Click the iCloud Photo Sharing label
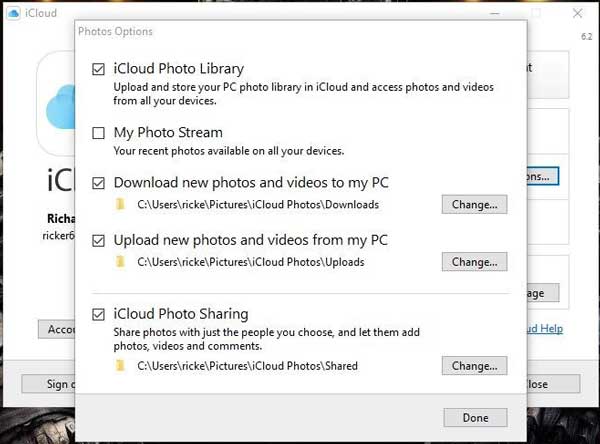 (181, 314)
